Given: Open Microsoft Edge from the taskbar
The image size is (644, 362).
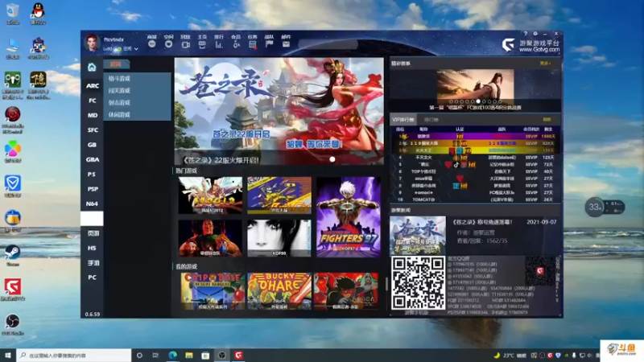Looking at the screenshot, I should (x=172, y=356).
